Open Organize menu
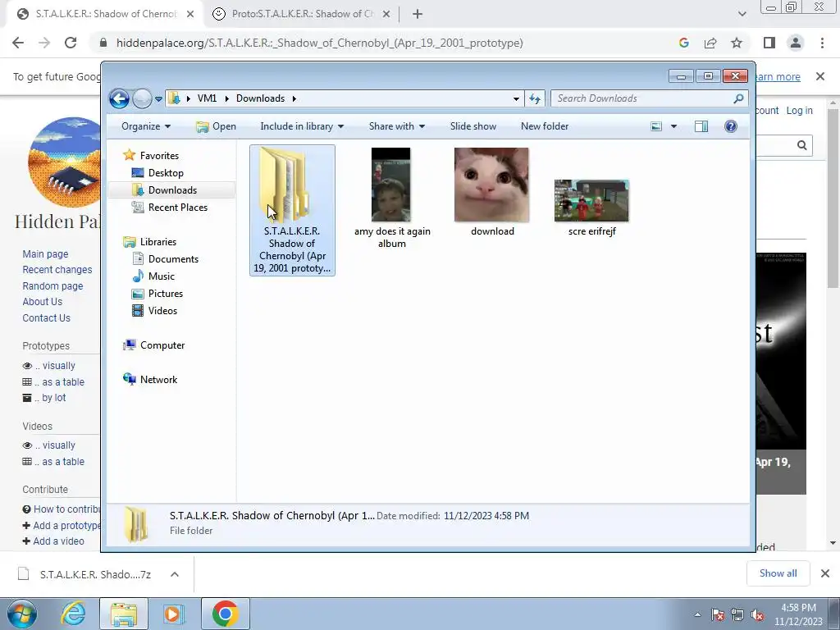The width and height of the screenshot is (840, 630). (x=146, y=126)
